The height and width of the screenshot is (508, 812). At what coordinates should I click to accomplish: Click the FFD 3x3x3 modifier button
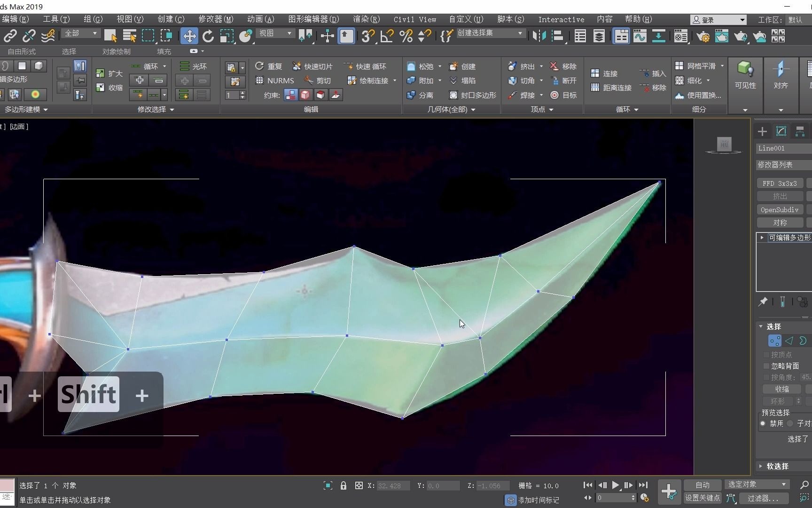pos(780,183)
